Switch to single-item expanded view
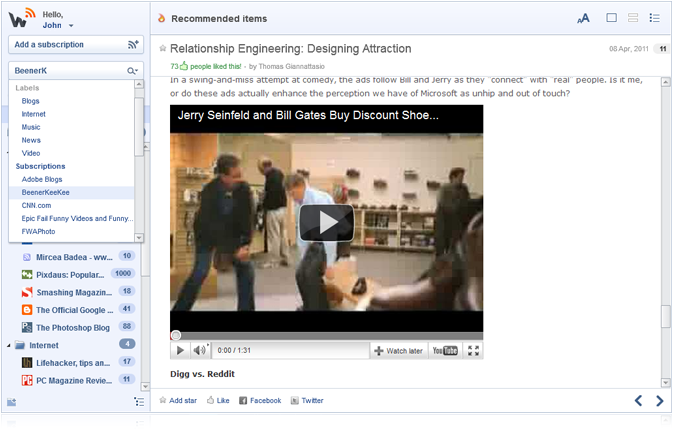 coord(611,18)
